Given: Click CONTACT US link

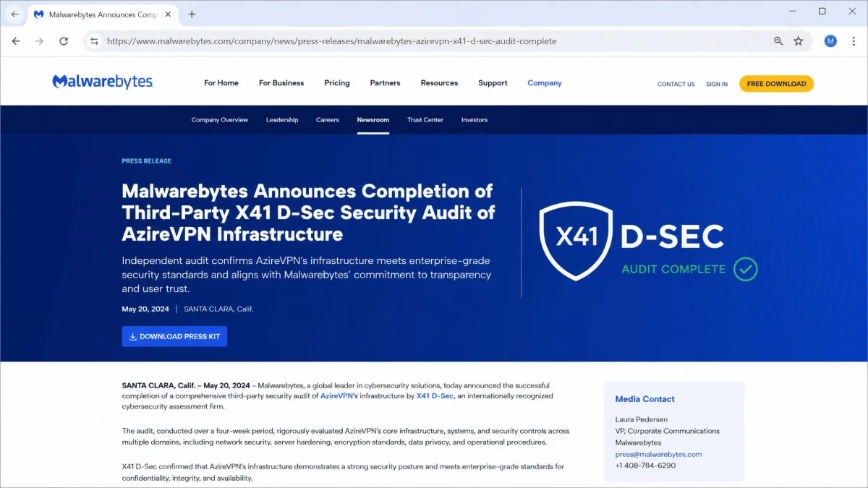Looking at the screenshot, I should [x=676, y=84].
